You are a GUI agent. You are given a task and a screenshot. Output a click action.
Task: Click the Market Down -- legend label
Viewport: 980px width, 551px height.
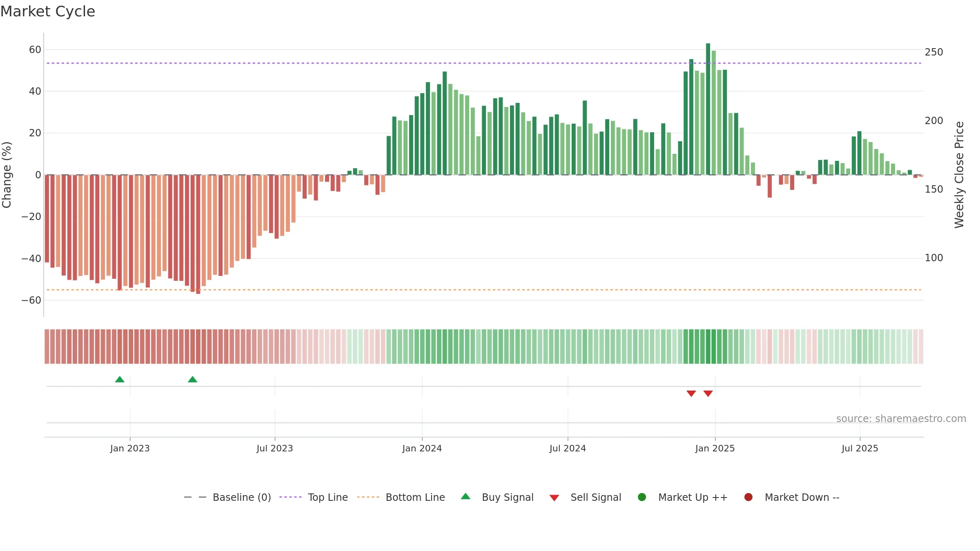[x=802, y=497]
